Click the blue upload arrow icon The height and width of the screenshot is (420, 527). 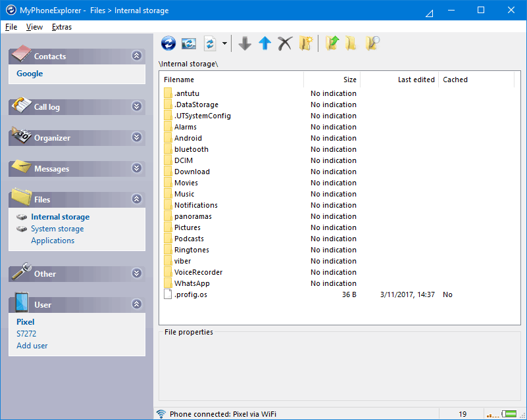(x=265, y=43)
